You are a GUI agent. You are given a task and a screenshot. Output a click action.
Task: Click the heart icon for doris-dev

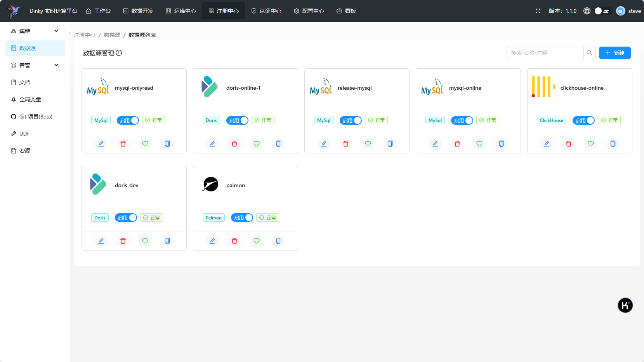tap(145, 241)
